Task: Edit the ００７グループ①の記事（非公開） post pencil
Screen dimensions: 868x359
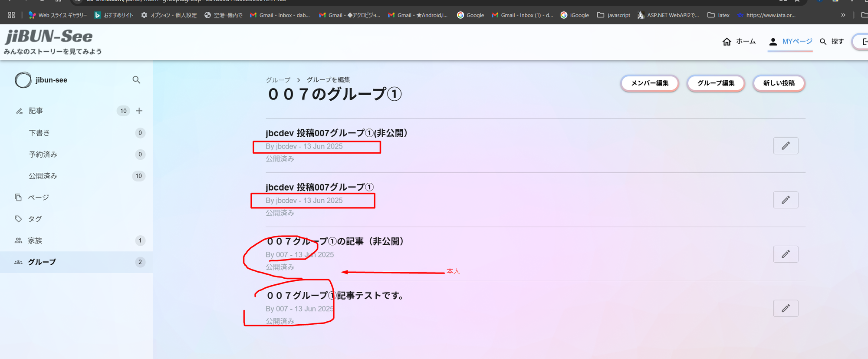Action: (x=785, y=254)
